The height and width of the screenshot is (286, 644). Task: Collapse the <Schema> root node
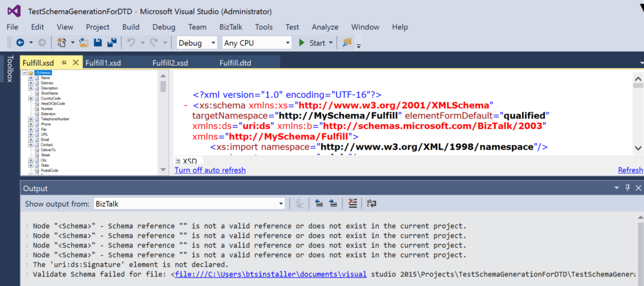25,73
